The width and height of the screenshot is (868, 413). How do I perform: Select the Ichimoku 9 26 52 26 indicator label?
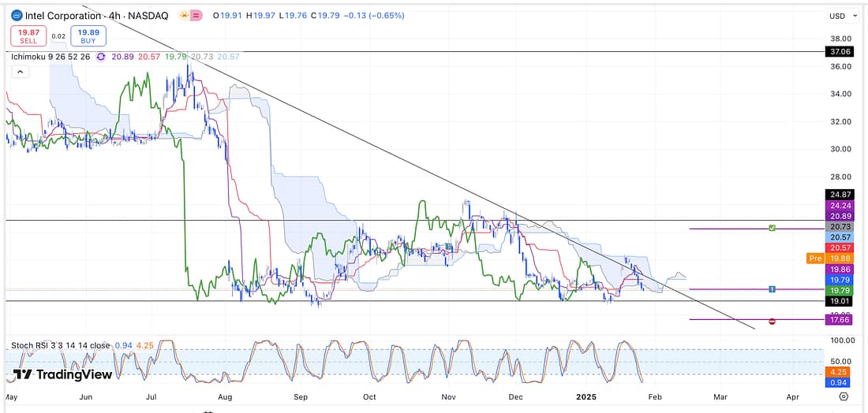pyautogui.click(x=52, y=57)
